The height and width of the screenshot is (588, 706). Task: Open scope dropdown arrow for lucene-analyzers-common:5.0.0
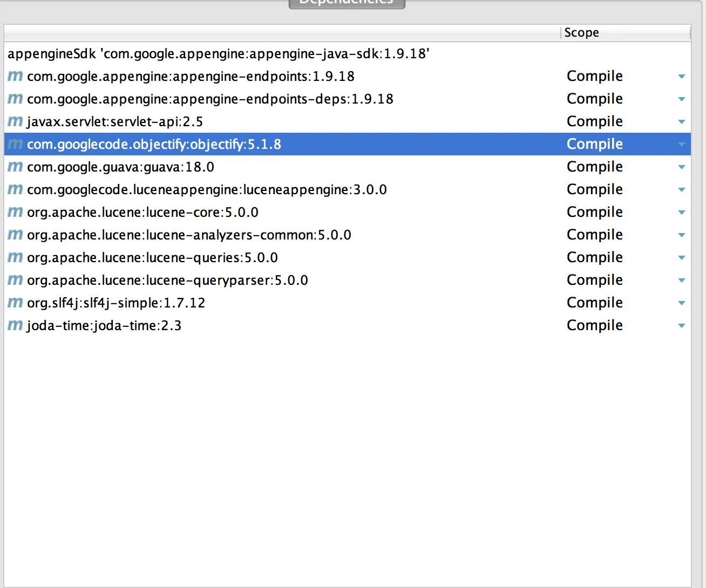click(x=682, y=235)
